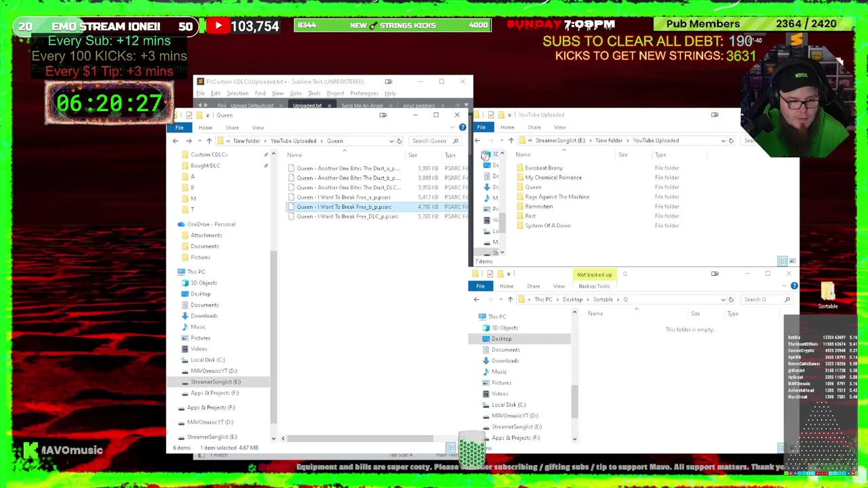
Task: Open Help icon in Q window
Action: pos(794,286)
